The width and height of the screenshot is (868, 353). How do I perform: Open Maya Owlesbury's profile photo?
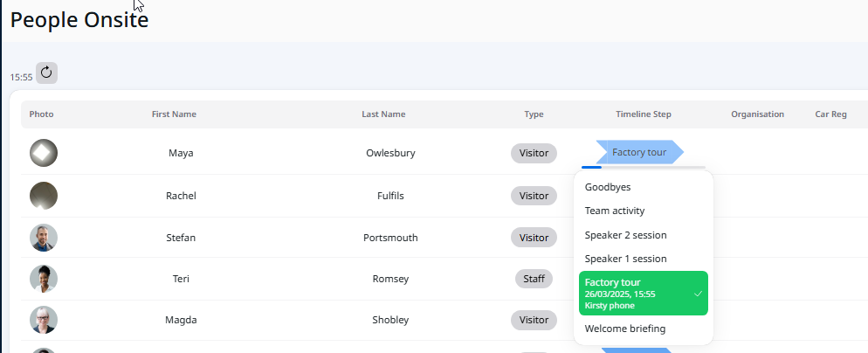44,153
